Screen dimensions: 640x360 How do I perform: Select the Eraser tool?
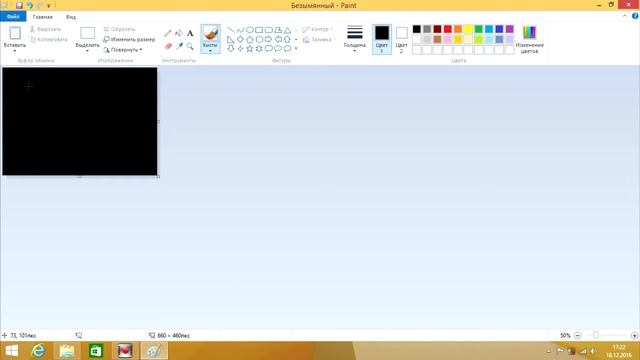tap(168, 47)
